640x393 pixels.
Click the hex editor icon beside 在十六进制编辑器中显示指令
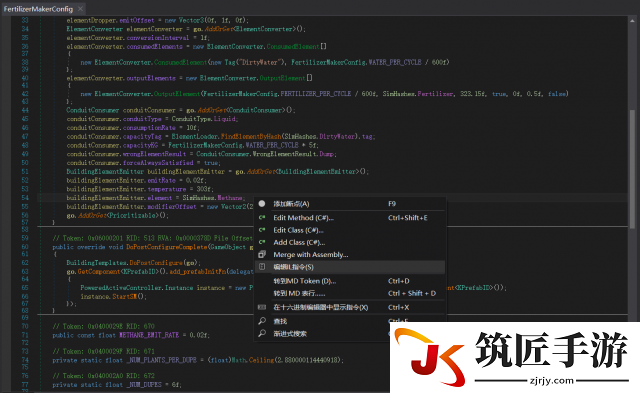pos(262,307)
